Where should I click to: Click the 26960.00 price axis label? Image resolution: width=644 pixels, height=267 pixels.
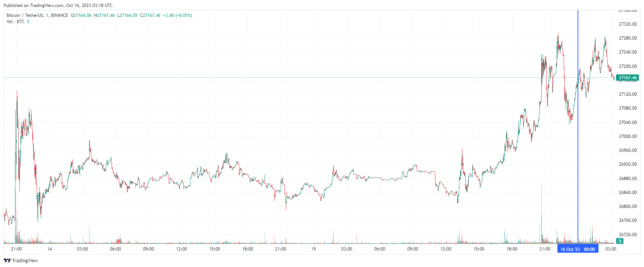[628, 150]
